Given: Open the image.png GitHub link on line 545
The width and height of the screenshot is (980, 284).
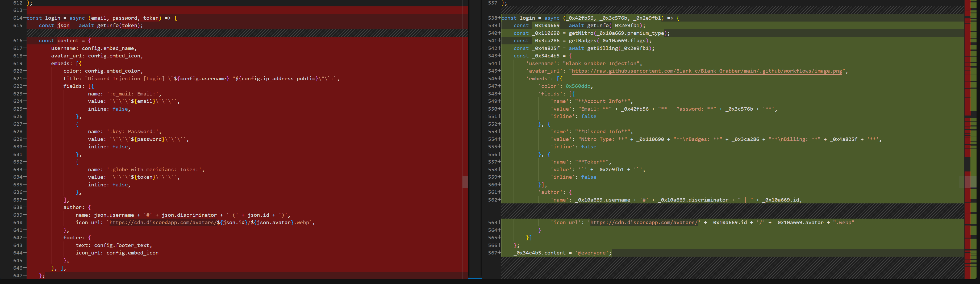Looking at the screenshot, I should [x=708, y=71].
